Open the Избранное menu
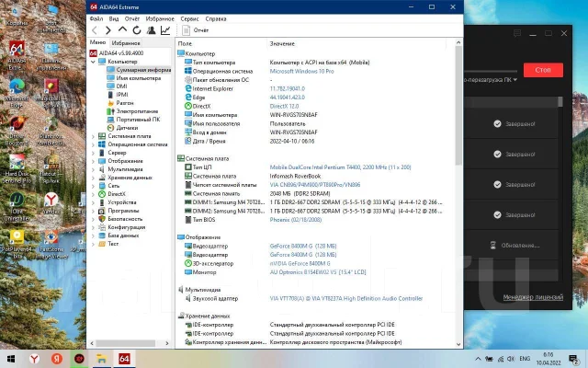Image resolution: width=588 pixels, height=368 pixels. (x=160, y=18)
